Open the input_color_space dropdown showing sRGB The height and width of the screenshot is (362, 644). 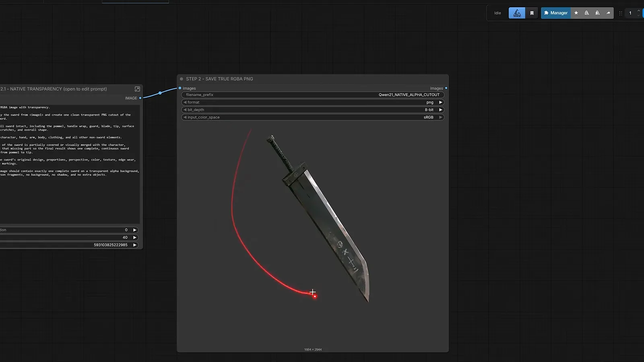coord(313,117)
